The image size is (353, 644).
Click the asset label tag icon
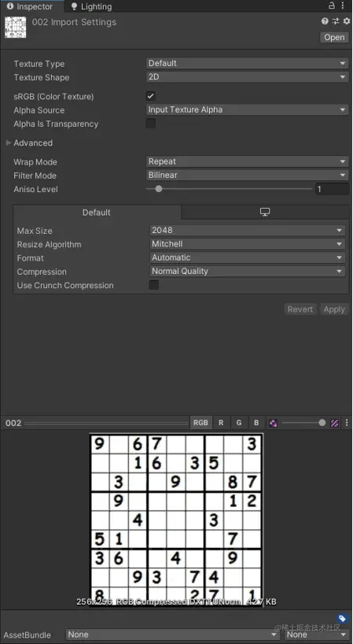tap(342, 619)
